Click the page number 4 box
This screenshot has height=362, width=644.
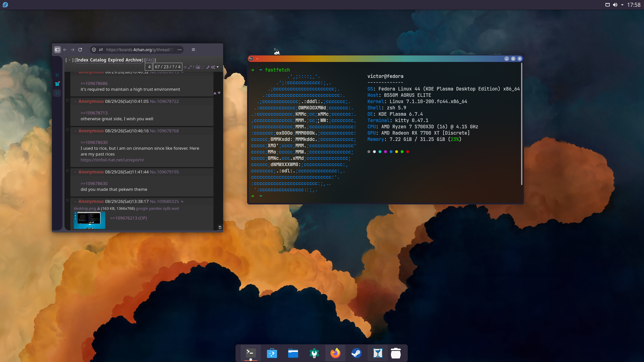tap(149, 67)
